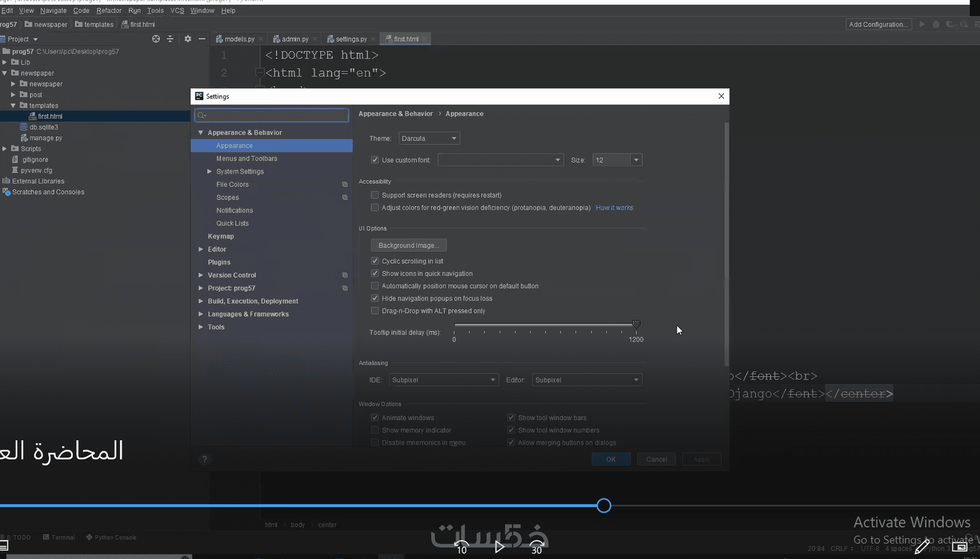
Task: Open the Project panel gear settings
Action: point(187,39)
